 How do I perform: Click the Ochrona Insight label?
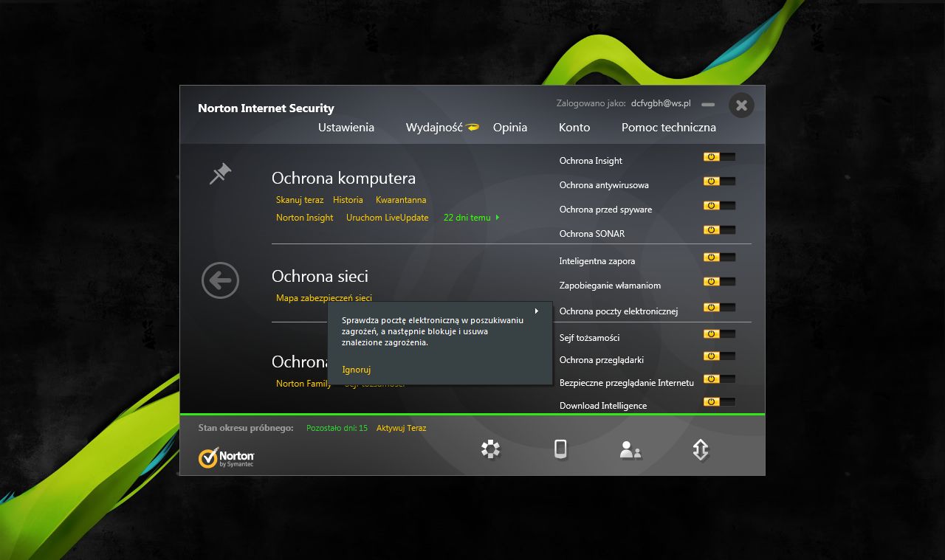click(x=591, y=161)
